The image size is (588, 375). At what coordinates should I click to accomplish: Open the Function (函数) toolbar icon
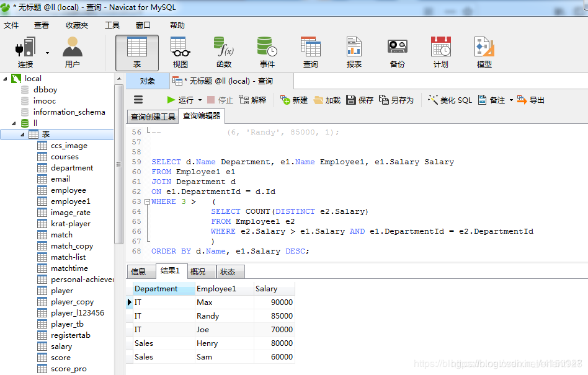pyautogui.click(x=224, y=53)
